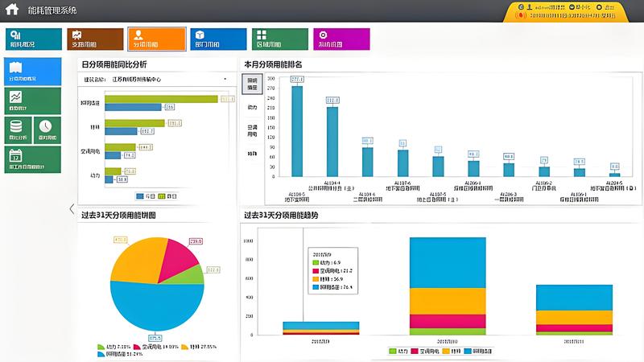Open the blue department energy tile with cube icon
644x362 pixels.
[217, 39]
